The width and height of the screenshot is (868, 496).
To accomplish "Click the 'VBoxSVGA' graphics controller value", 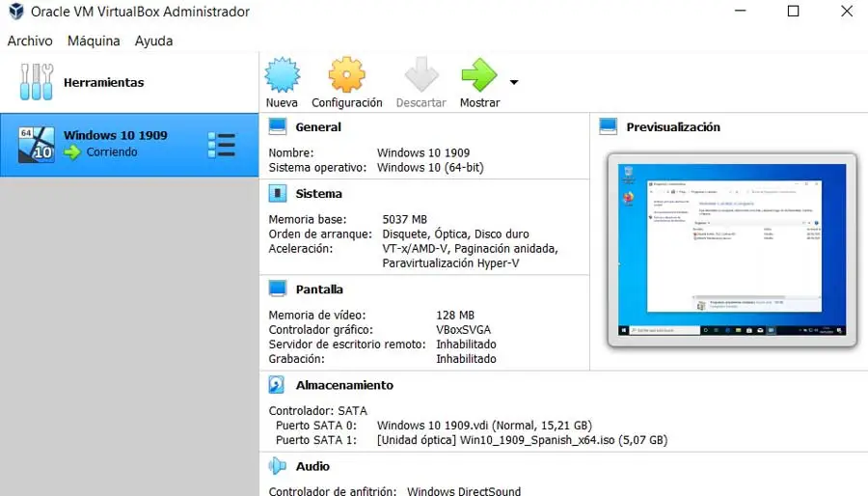I will (463, 329).
